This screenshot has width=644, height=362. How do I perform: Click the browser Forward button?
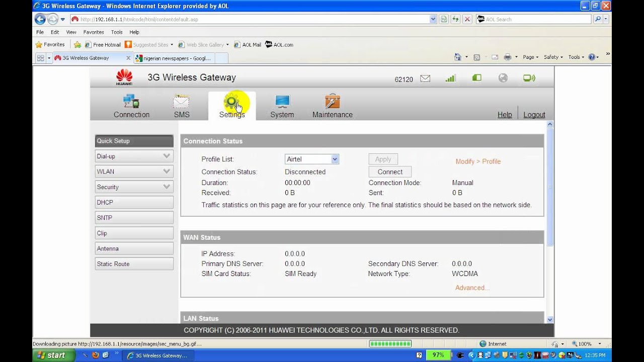[x=53, y=19]
